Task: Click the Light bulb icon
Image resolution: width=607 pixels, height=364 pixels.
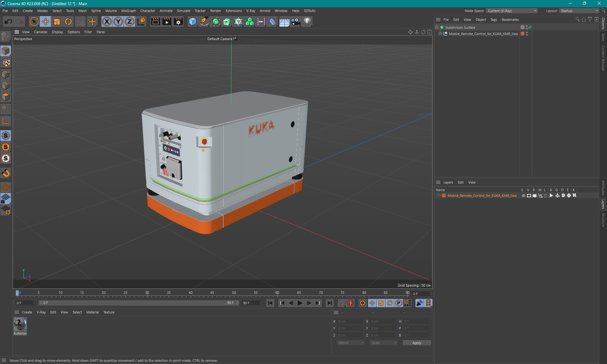Action: click(x=307, y=21)
